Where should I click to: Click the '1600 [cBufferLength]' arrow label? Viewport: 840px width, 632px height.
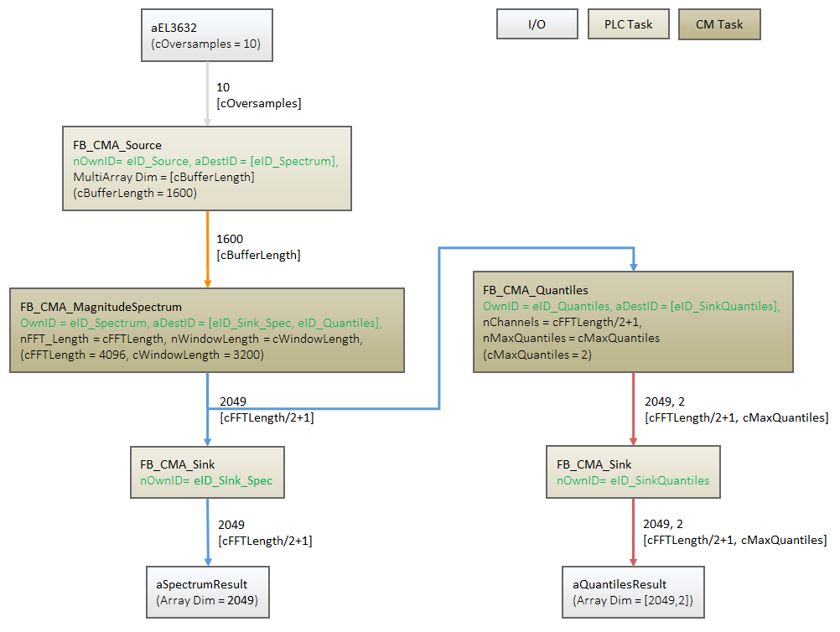pos(258,247)
